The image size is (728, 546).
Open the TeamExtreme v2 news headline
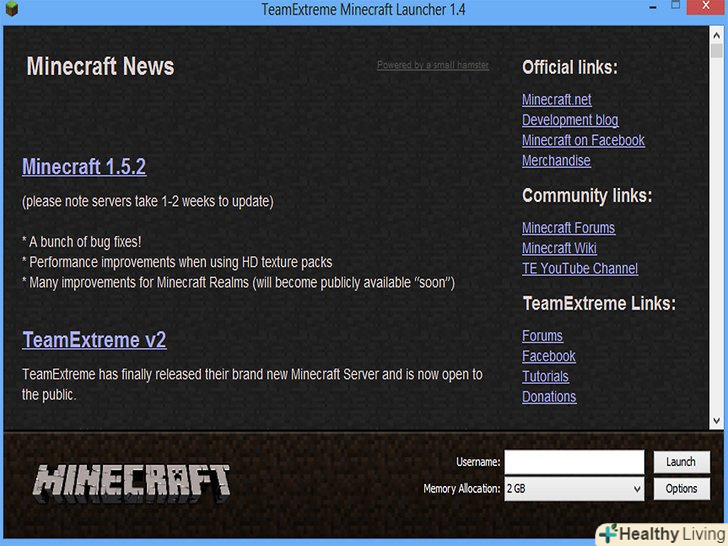94,340
